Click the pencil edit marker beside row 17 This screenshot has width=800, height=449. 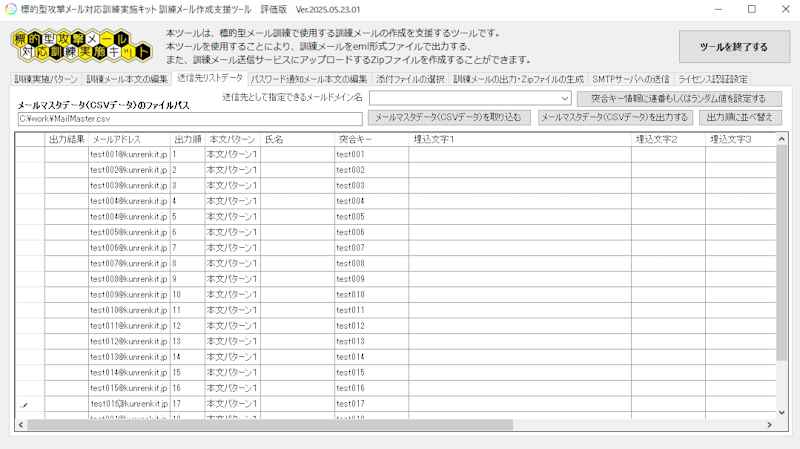pyautogui.click(x=23, y=405)
